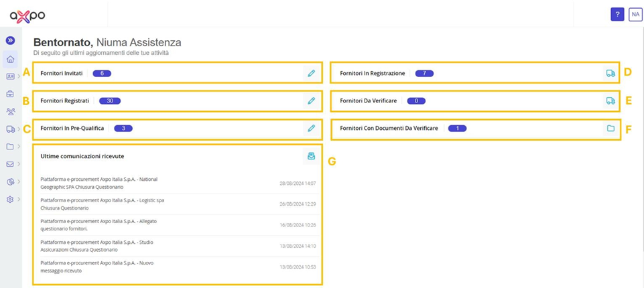This screenshot has height=288, width=644.
Task: Expand the settings gear sidebar chevron
Action: click(19, 199)
